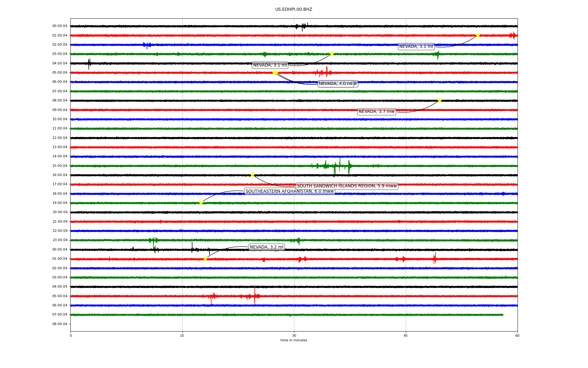Image resolution: width=588 pixels, height=368 pixels.
Task: Click the yellow star on the green 03:00:04 trace
Action: [x=332, y=54]
